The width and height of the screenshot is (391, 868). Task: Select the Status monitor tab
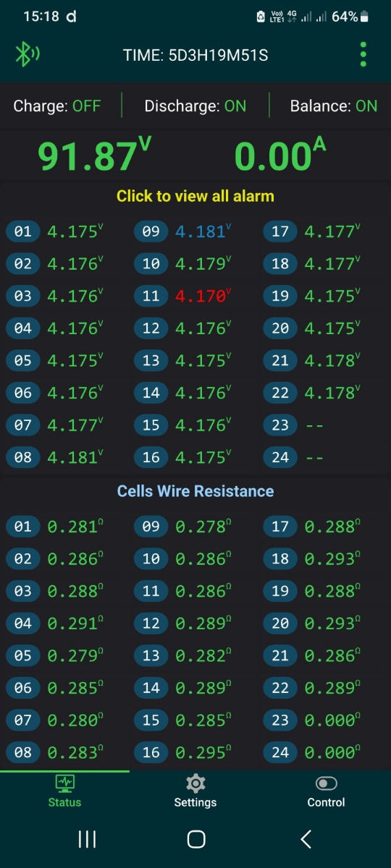coord(65,791)
